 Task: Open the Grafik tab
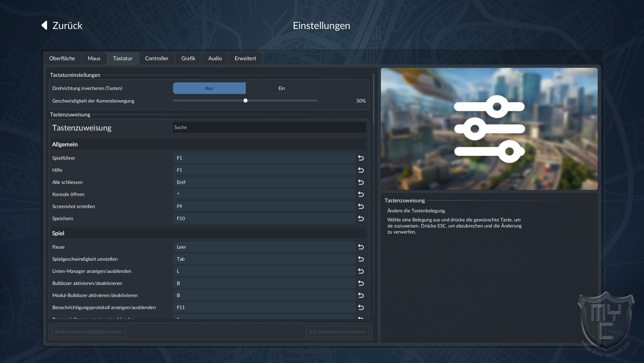point(188,58)
